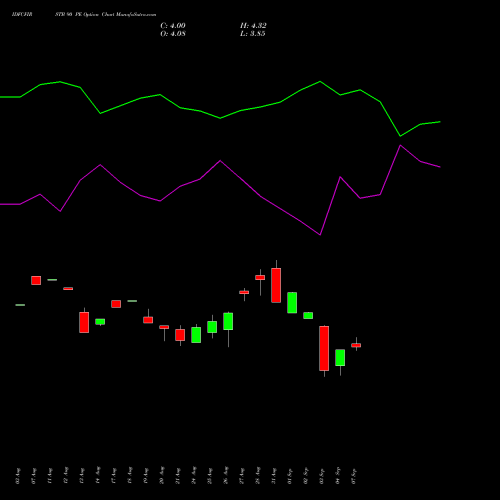
Task: Select the 01 Sep date label
Action: point(290,476)
